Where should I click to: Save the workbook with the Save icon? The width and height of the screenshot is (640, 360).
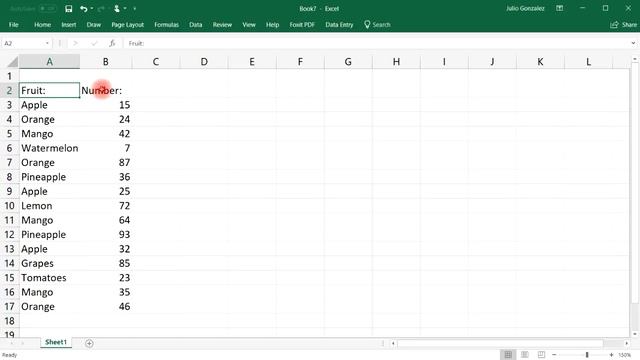(69, 9)
